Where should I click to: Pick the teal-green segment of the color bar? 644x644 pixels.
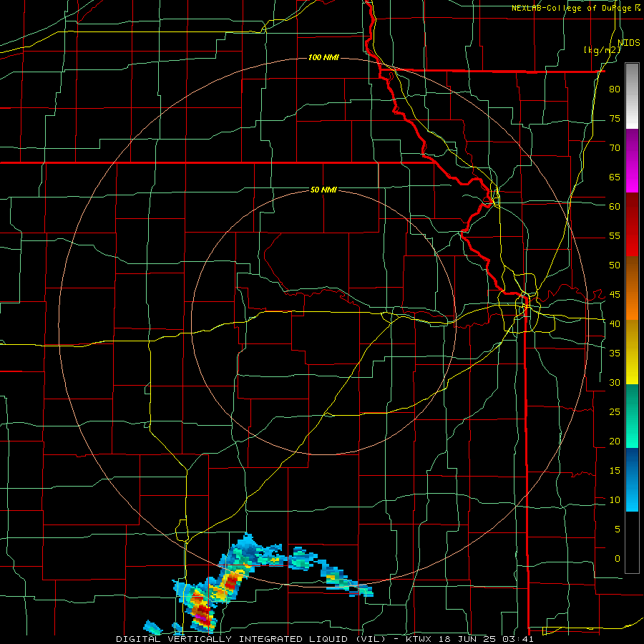[632, 416]
